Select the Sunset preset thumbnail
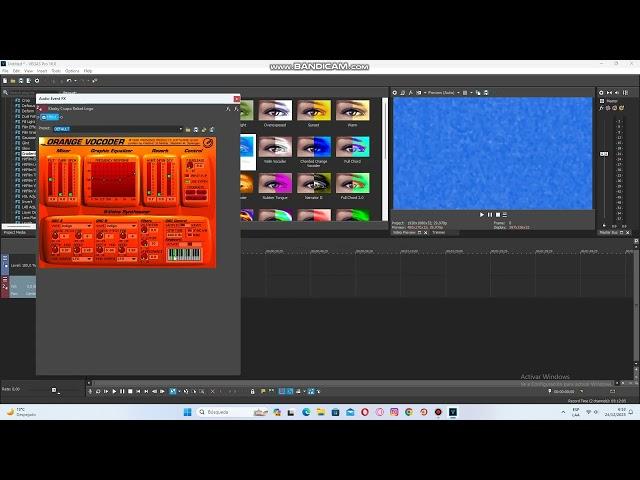640x480 pixels. point(313,110)
